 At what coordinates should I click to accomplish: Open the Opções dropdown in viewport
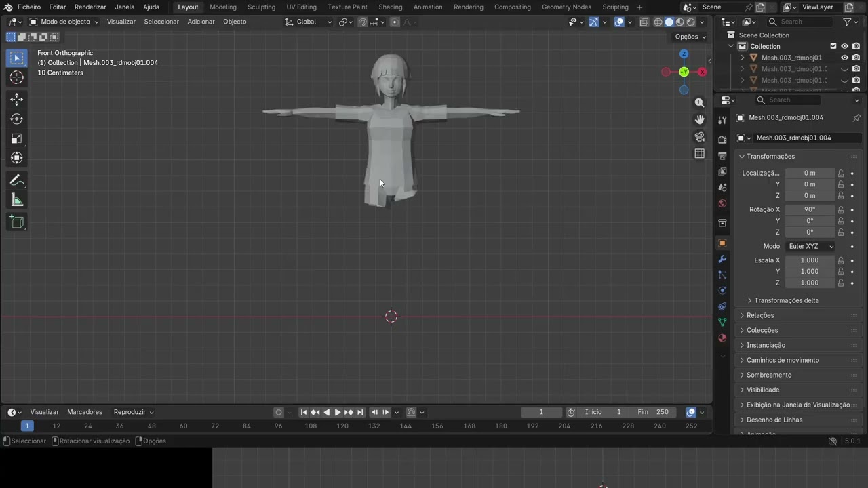coord(690,37)
